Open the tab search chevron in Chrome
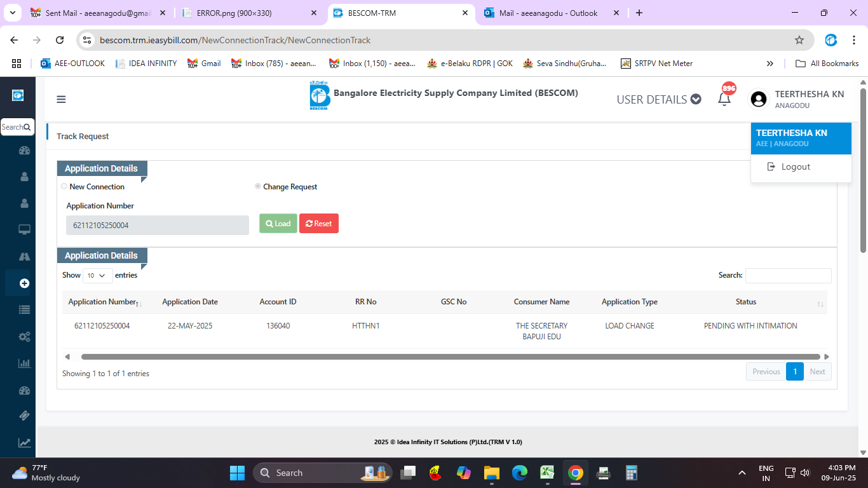The height and width of the screenshot is (488, 868). (13, 13)
